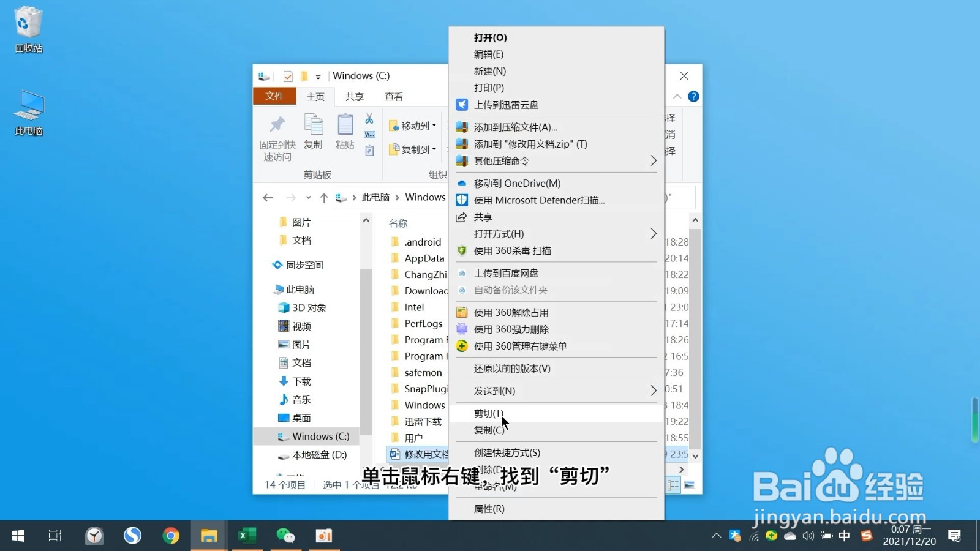The width and height of the screenshot is (980, 551).
Task: Open the notification center icon
Action: [954, 536]
